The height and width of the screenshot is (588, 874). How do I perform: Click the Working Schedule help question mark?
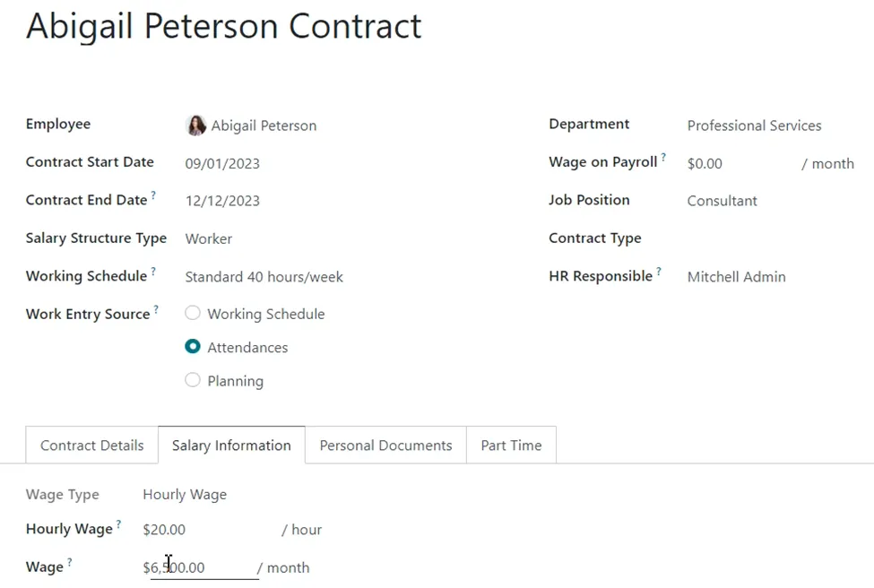153,272
